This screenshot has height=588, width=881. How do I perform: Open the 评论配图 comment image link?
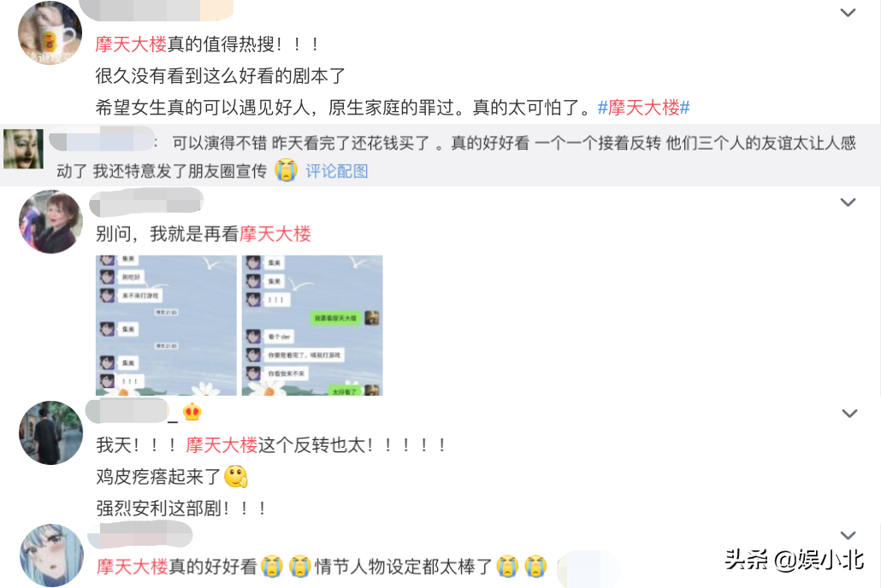336,171
